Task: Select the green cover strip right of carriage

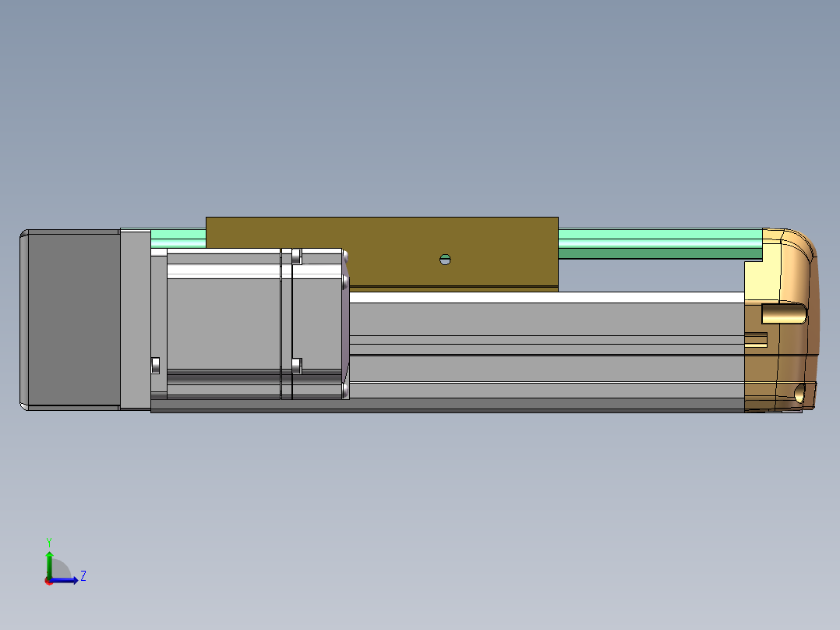Action: [660, 244]
